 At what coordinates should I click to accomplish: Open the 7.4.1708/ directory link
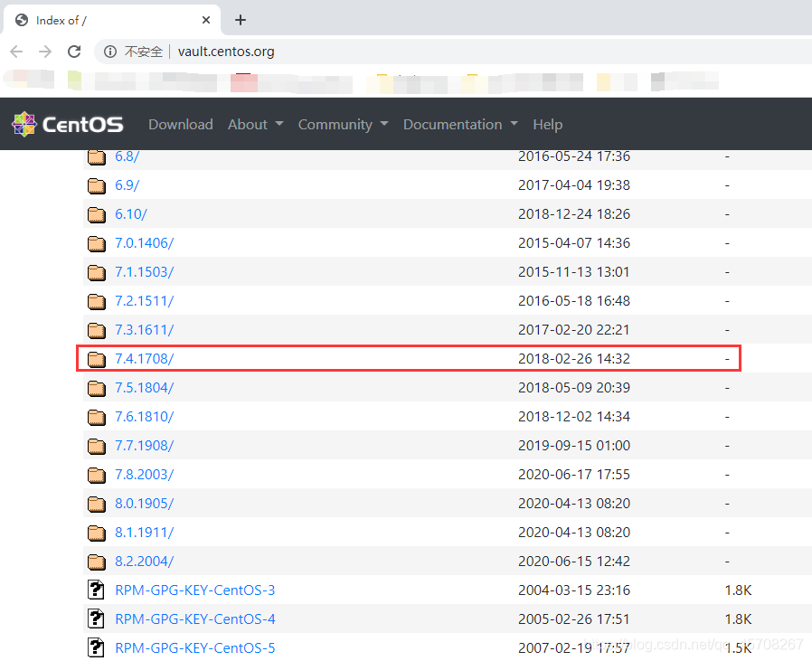click(x=145, y=358)
